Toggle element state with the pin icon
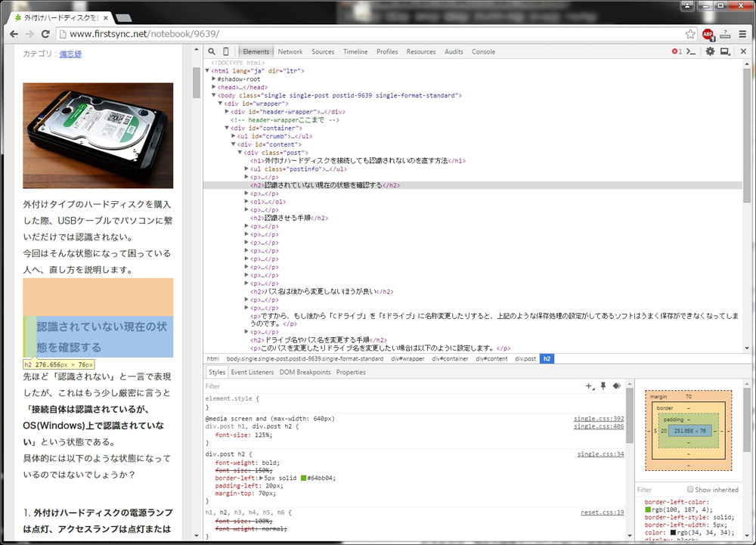 pos(603,386)
